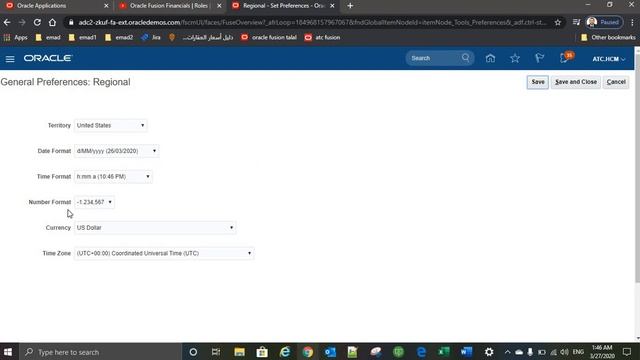
Task: Open Cortana circle icon
Action: (193, 352)
